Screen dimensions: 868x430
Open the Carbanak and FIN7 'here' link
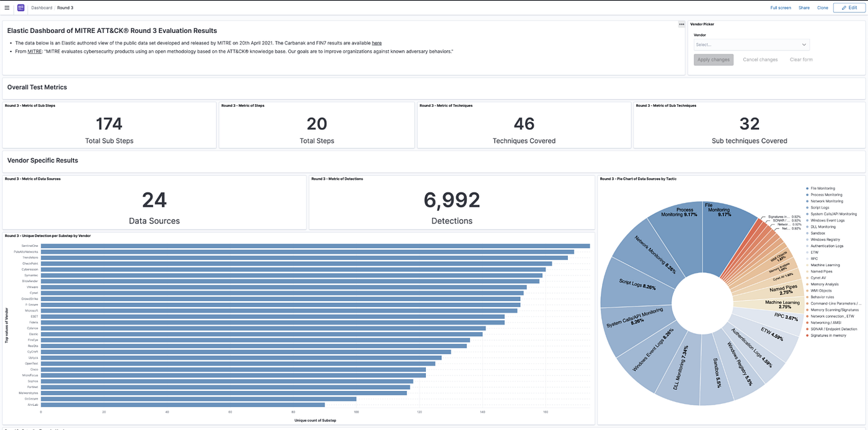[377, 43]
